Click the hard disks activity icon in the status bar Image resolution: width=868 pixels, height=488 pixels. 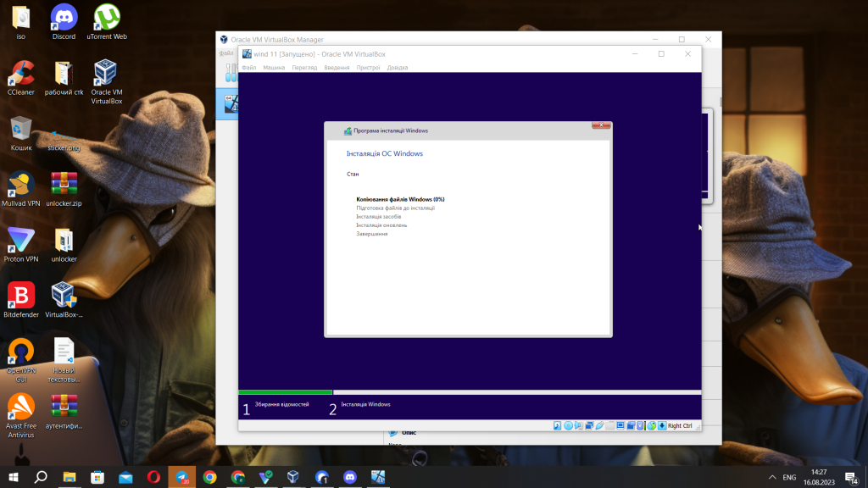click(558, 425)
